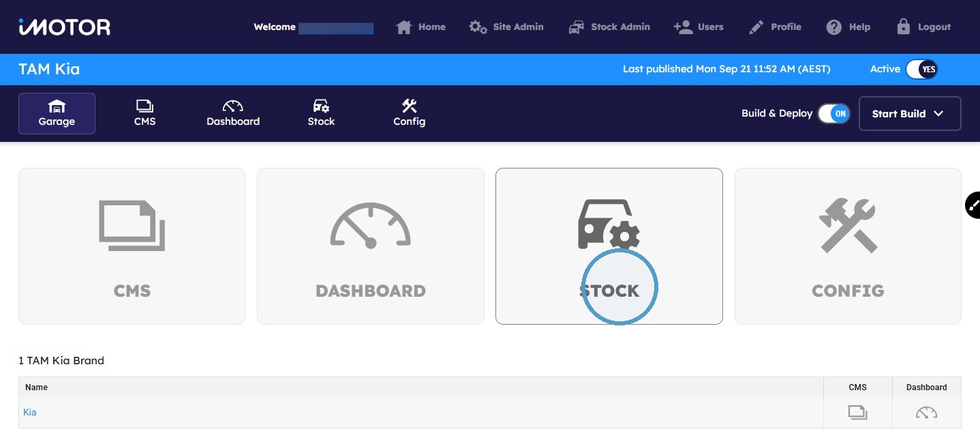This screenshot has width=980, height=440.
Task: Click the iMOTOR logo
Action: 64,27
